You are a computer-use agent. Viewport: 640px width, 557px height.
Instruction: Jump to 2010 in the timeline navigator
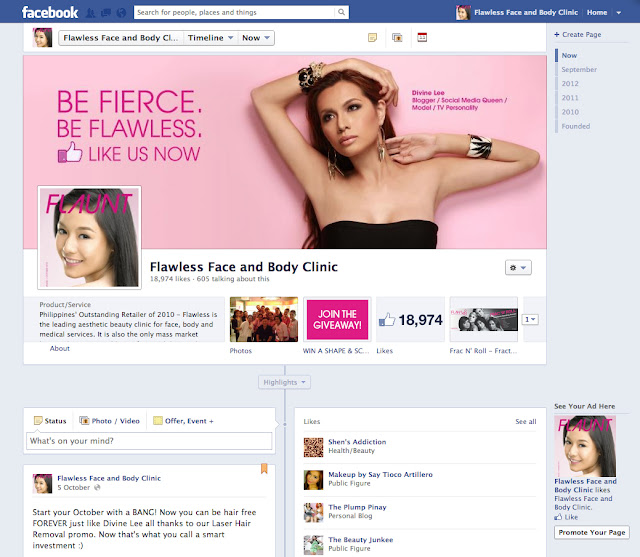point(570,112)
